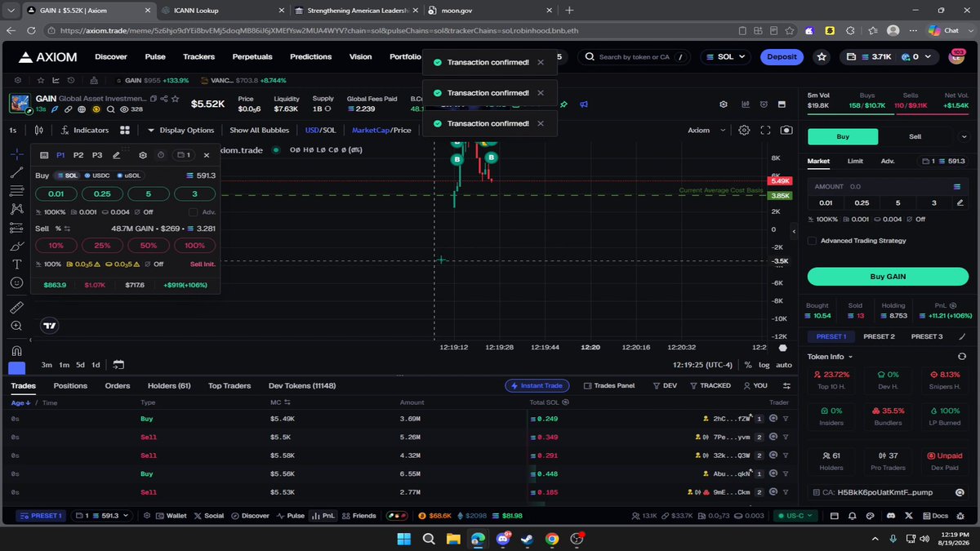980x551 pixels.
Task: Open chart layout grid icon
Action: 125,130
